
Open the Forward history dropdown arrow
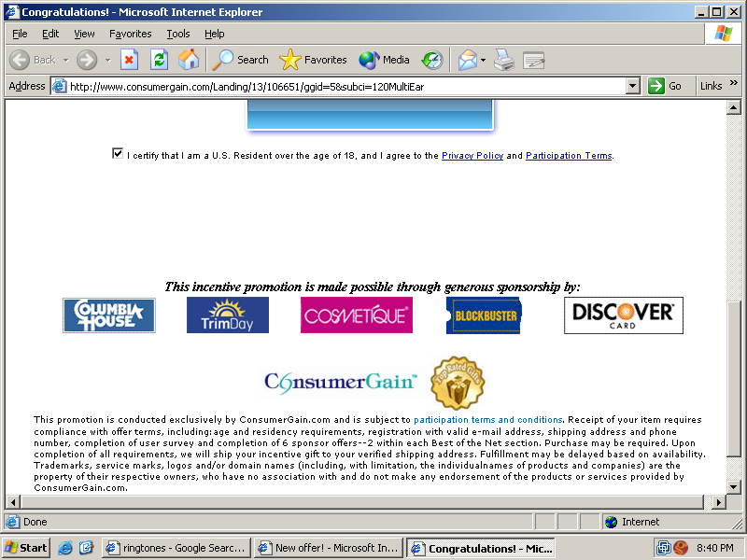click(107, 60)
